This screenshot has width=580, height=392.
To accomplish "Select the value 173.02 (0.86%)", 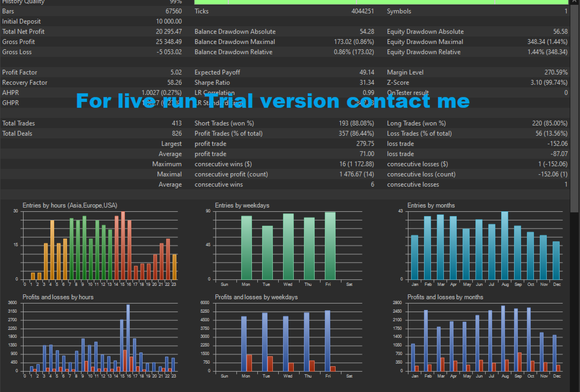I will tap(354, 42).
